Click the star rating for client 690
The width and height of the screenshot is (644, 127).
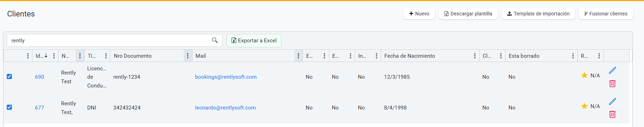pos(584,75)
